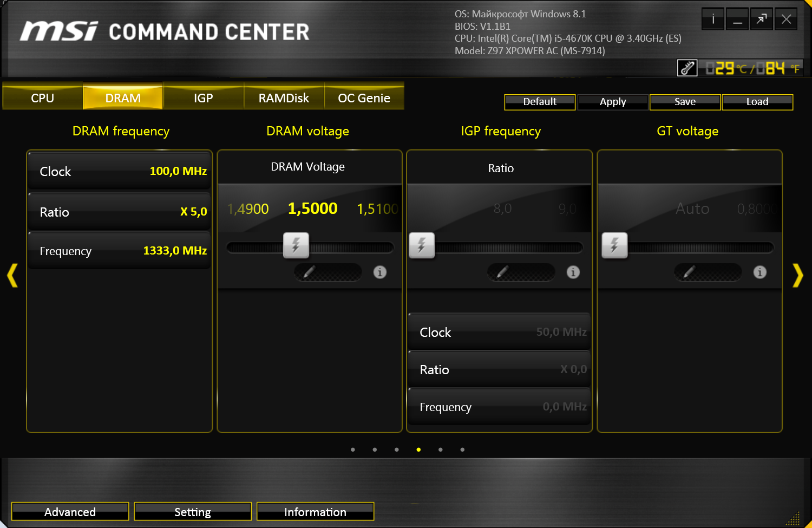Image resolution: width=812 pixels, height=528 pixels.
Task: Click the IGP Ratio slider handle
Action: 422,245
